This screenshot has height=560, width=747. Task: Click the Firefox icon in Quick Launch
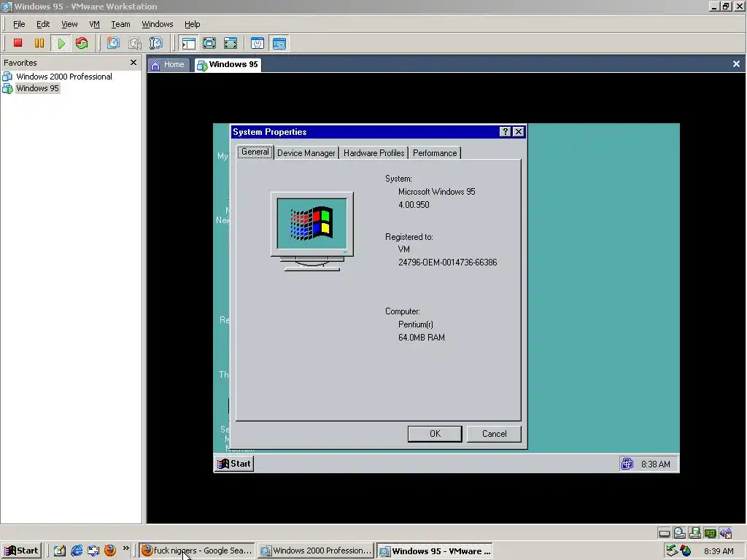point(110,551)
